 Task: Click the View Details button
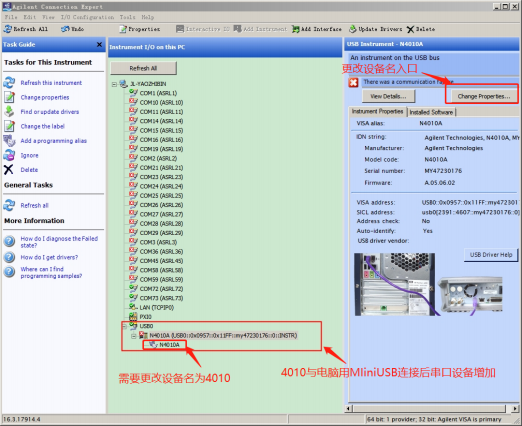pyautogui.click(x=388, y=96)
